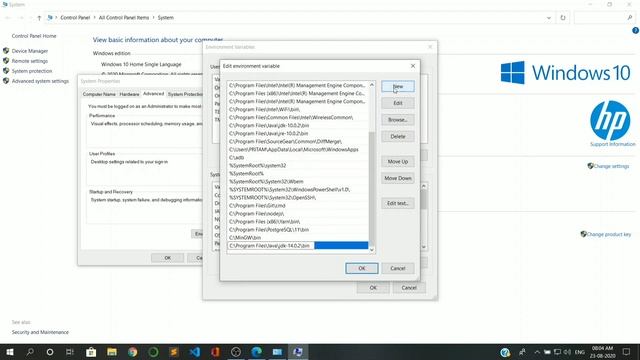The height and width of the screenshot is (360, 640).
Task: Click the Delete button
Action: [x=398, y=137]
